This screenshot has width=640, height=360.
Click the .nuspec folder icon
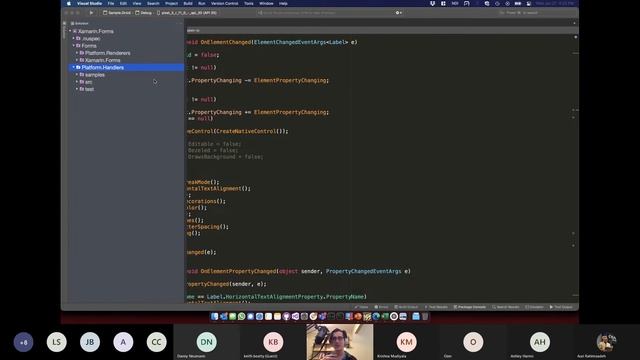click(x=78, y=38)
